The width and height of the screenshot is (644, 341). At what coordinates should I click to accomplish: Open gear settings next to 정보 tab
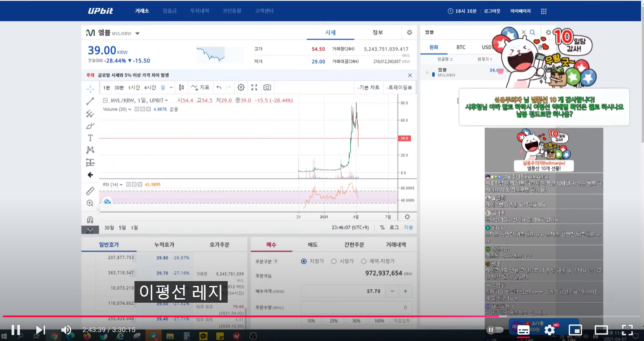(409, 33)
